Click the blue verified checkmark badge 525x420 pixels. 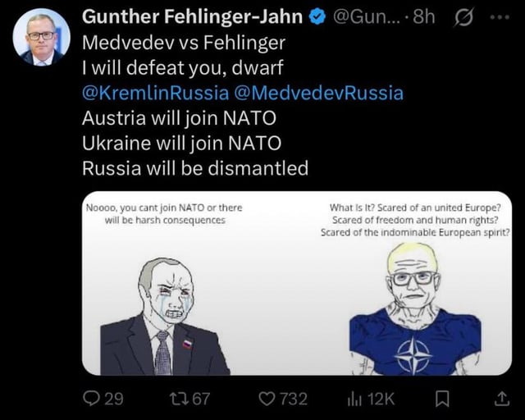tap(316, 18)
